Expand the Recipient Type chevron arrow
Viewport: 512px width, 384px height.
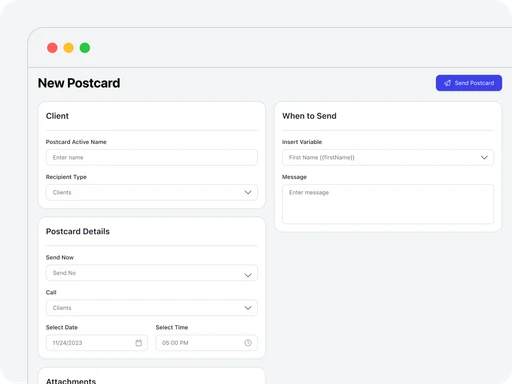tap(248, 192)
